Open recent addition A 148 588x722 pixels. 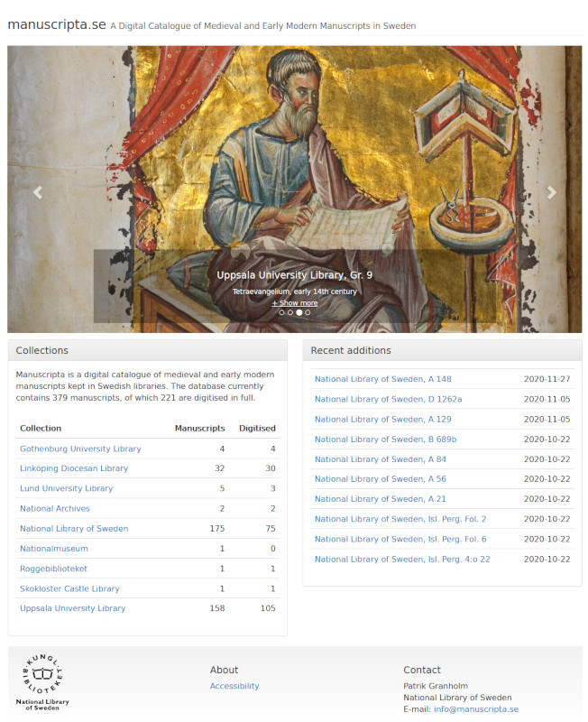[x=383, y=379]
